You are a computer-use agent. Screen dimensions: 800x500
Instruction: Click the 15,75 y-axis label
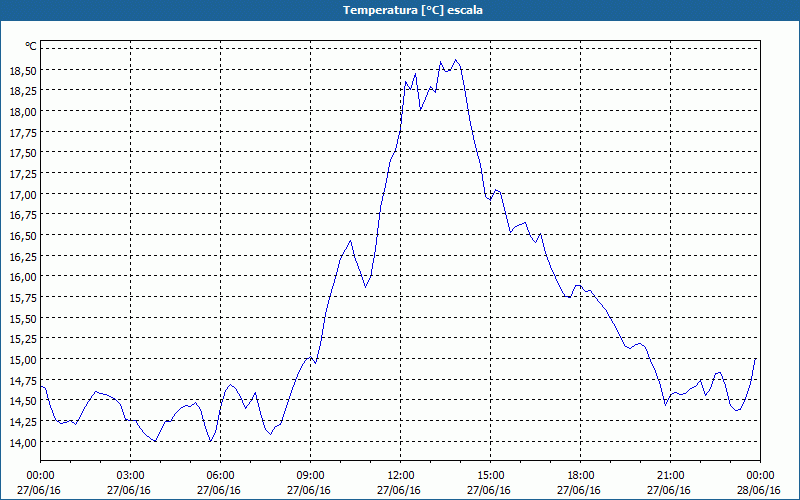tap(23, 297)
